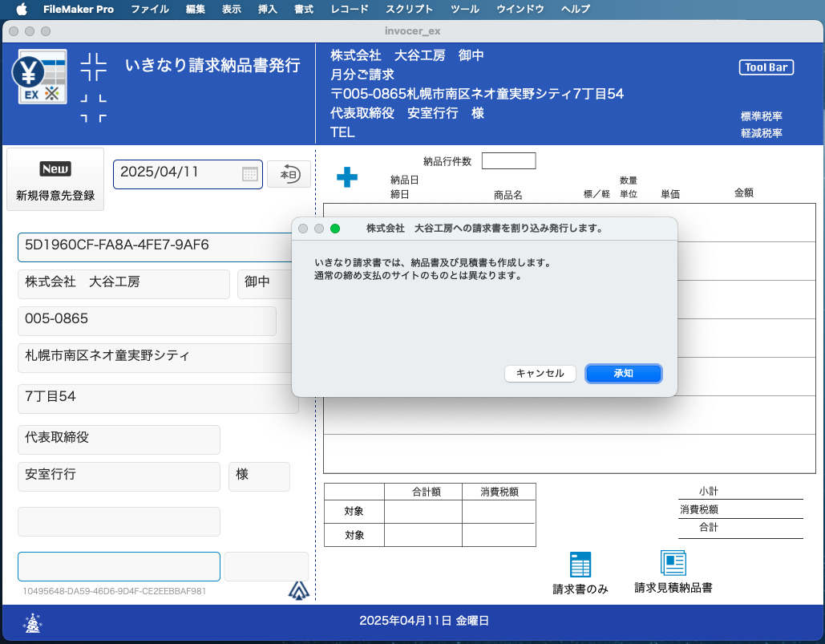825x644 pixels.
Task: Open the ファイル menu
Action: pos(149,10)
